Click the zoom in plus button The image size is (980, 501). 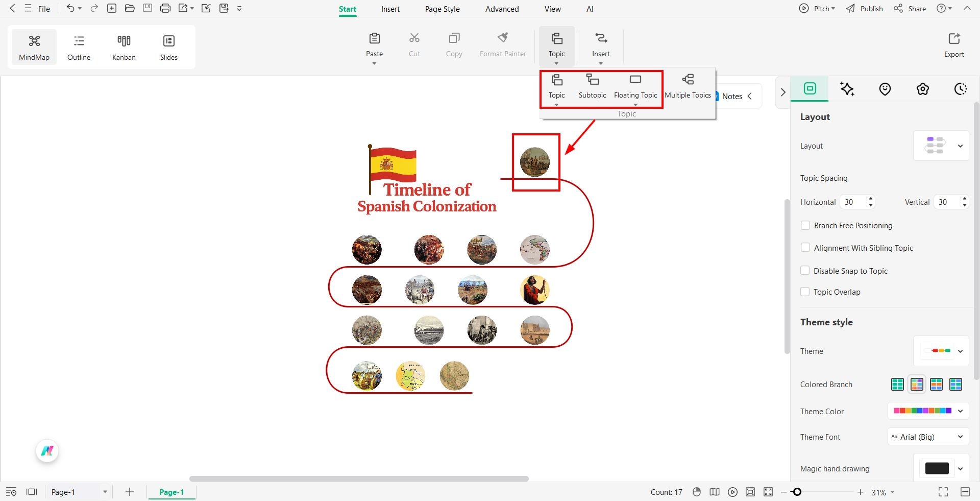[x=860, y=492]
